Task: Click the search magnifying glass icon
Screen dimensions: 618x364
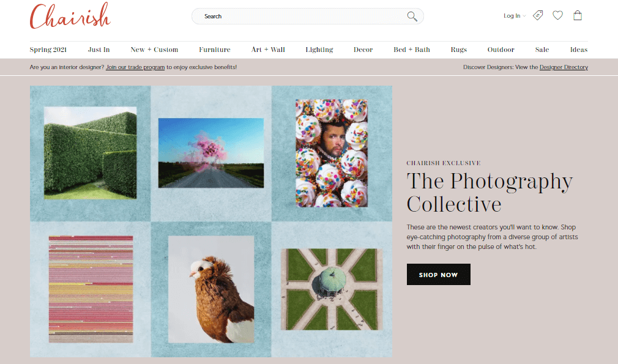Action: tap(412, 16)
